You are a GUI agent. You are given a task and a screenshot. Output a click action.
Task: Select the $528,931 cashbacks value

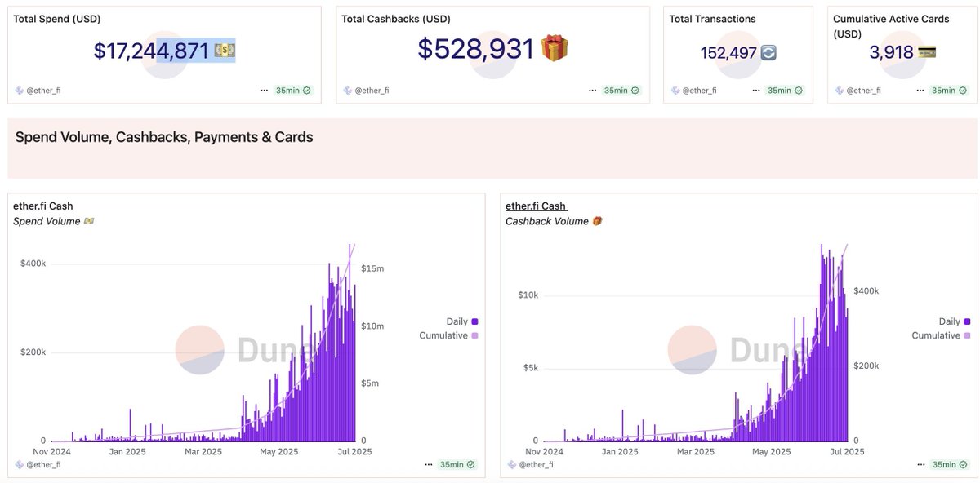[476, 48]
